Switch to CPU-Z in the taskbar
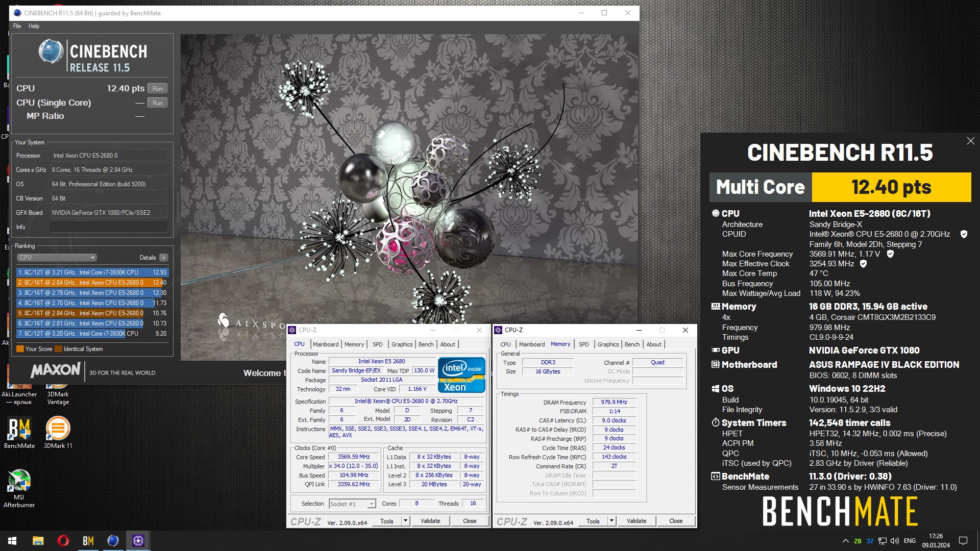The width and height of the screenshot is (980, 551). [x=138, y=541]
